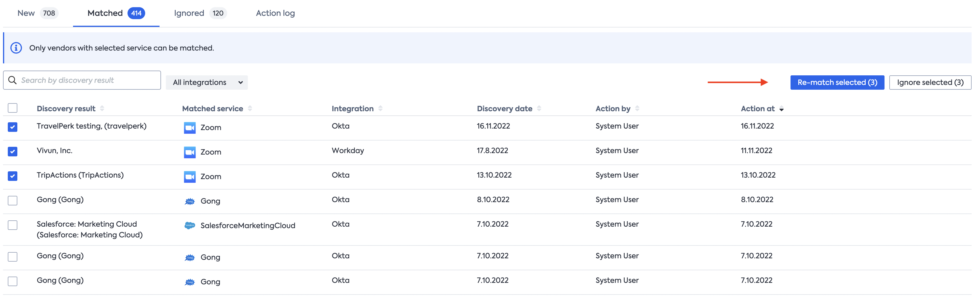The width and height of the screenshot is (980, 296).
Task: Click the 120 count badge on Ignored
Action: click(x=218, y=13)
